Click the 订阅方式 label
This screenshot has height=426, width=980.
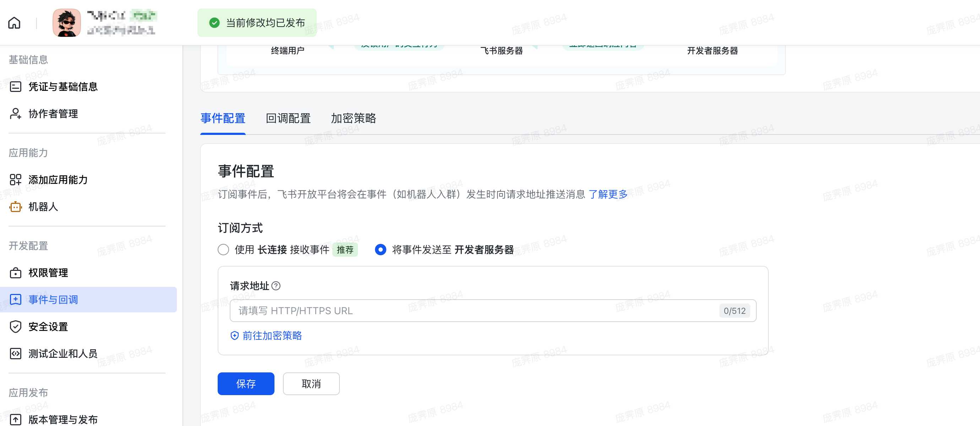click(x=240, y=228)
